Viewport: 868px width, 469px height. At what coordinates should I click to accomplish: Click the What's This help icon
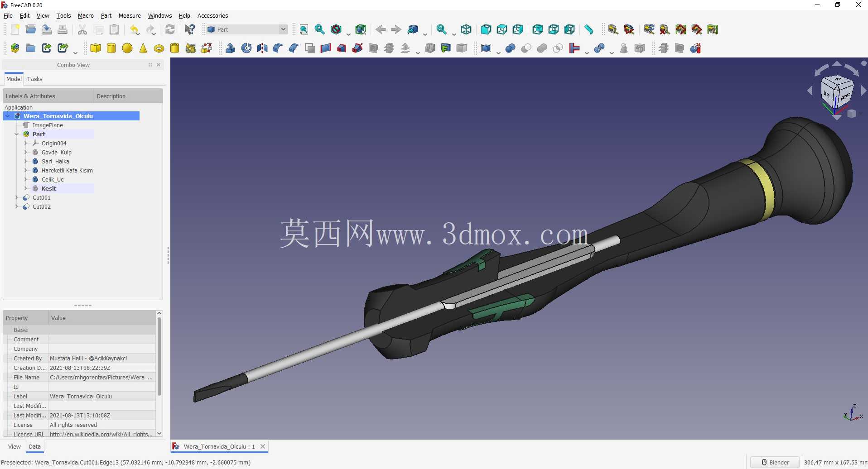coord(190,30)
